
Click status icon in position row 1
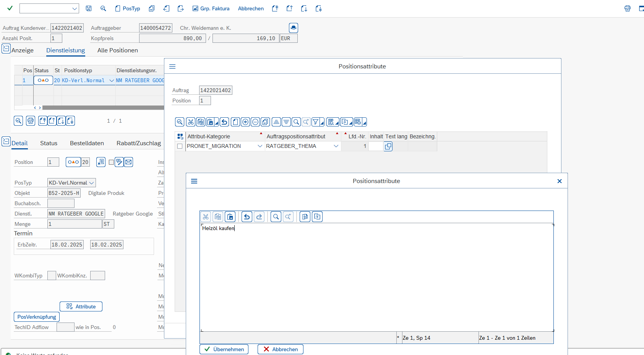(43, 80)
